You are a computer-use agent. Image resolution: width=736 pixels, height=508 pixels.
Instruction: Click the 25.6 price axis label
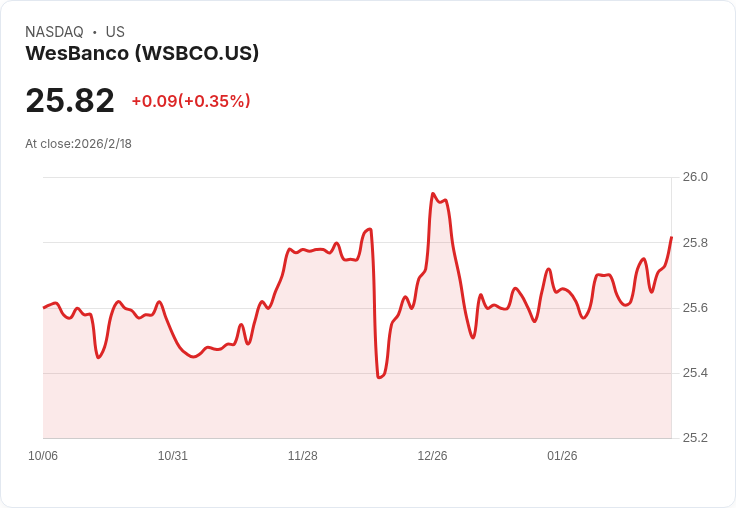tap(695, 308)
